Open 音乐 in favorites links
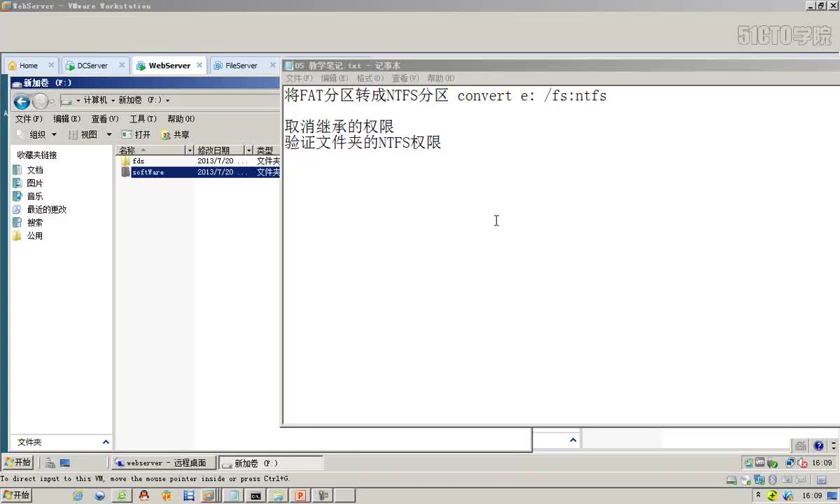This screenshot has width=840, height=504. coord(35,197)
